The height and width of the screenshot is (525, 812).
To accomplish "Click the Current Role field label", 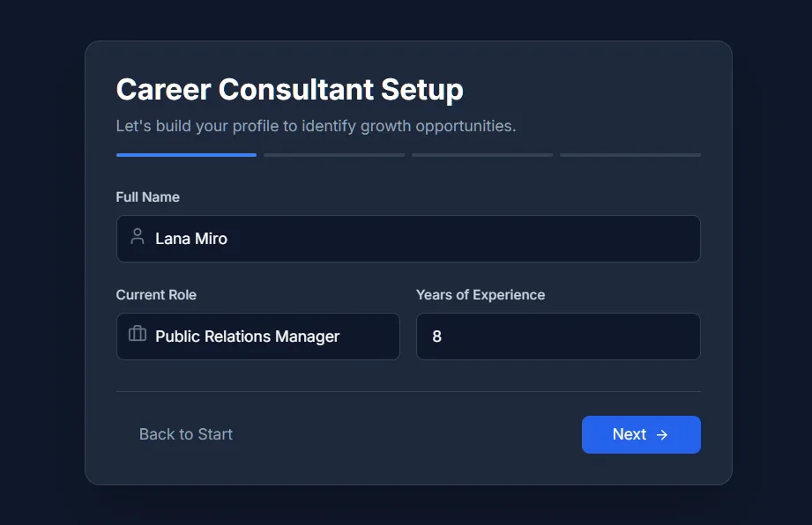I will pyautogui.click(x=156, y=295).
